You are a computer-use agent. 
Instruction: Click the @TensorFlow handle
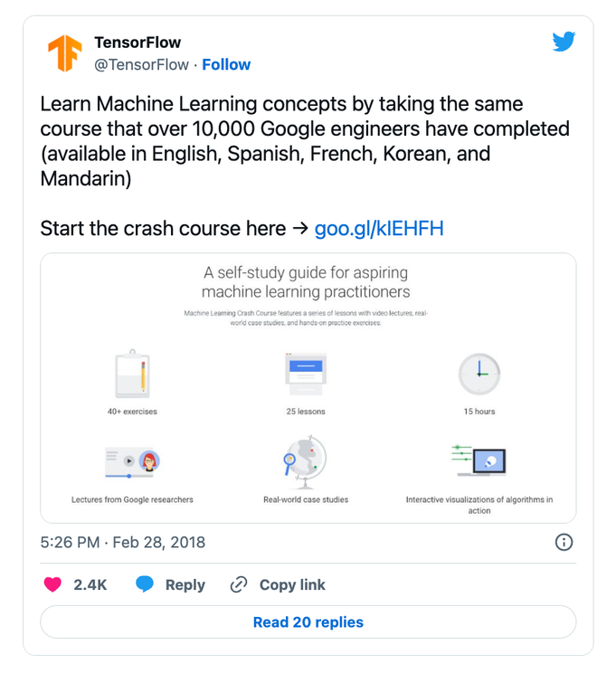click(142, 64)
